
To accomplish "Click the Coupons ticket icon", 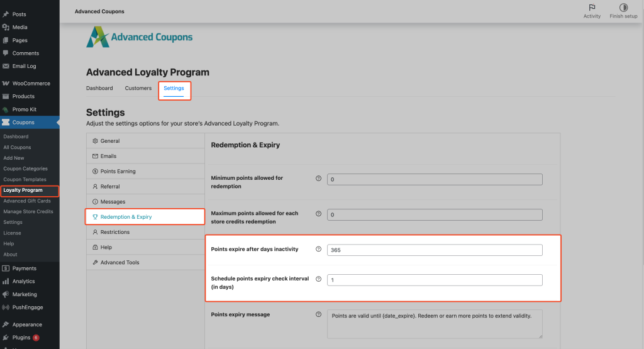I will tap(6, 123).
